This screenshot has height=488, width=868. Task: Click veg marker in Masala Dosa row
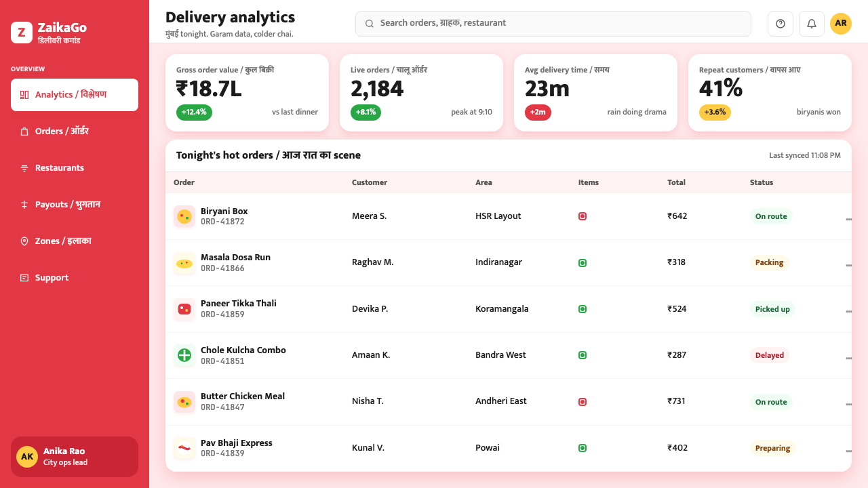point(583,263)
